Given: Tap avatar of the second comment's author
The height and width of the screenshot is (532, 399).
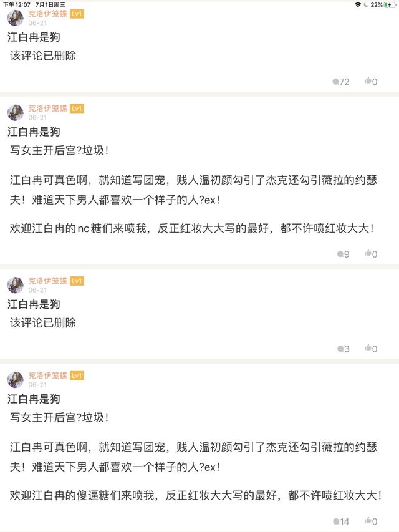Looking at the screenshot, I should tap(16, 112).
